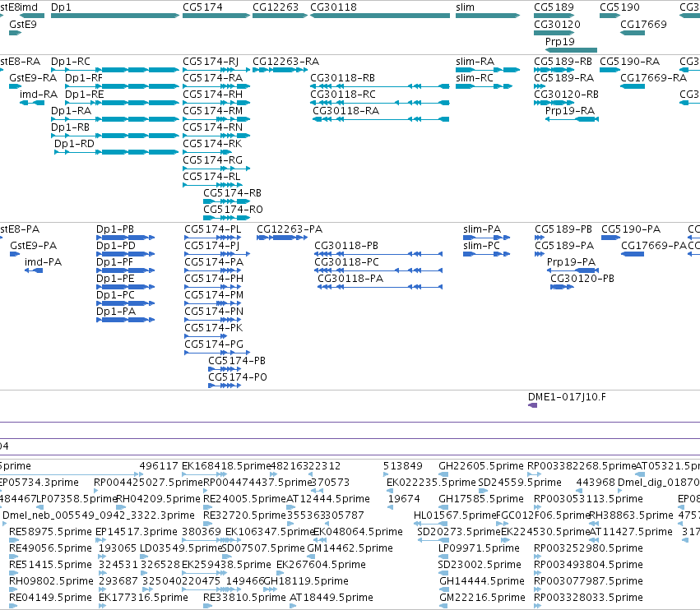Select EST LD03549.5prime
Image resolution: width=700 pixels, height=610 pixels.
[x=144, y=557]
